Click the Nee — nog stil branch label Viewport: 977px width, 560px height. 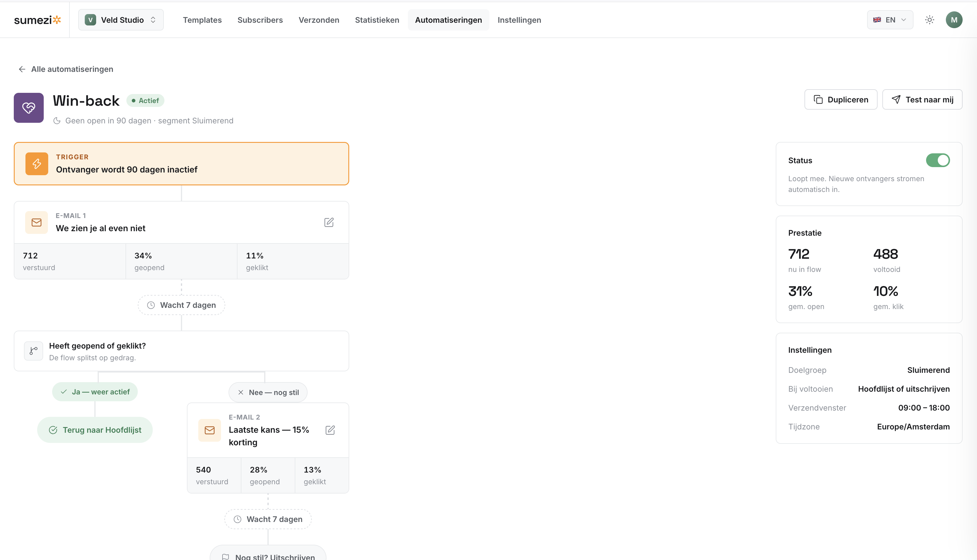(x=268, y=392)
